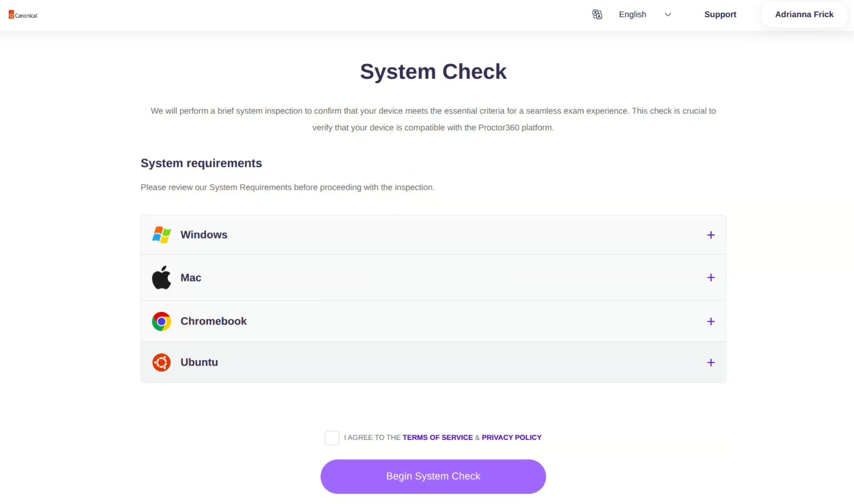Screen dimensions: 854x504
Task: Click the plus icon on the Windows row
Action: (711, 235)
